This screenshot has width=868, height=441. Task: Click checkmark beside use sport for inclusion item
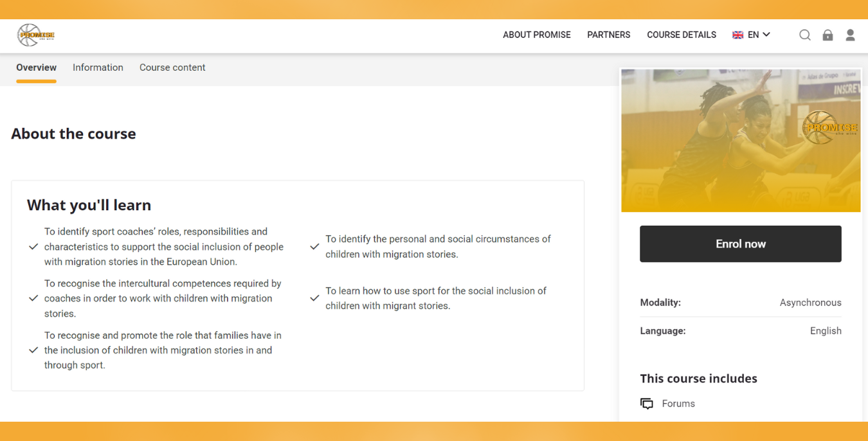(x=314, y=298)
